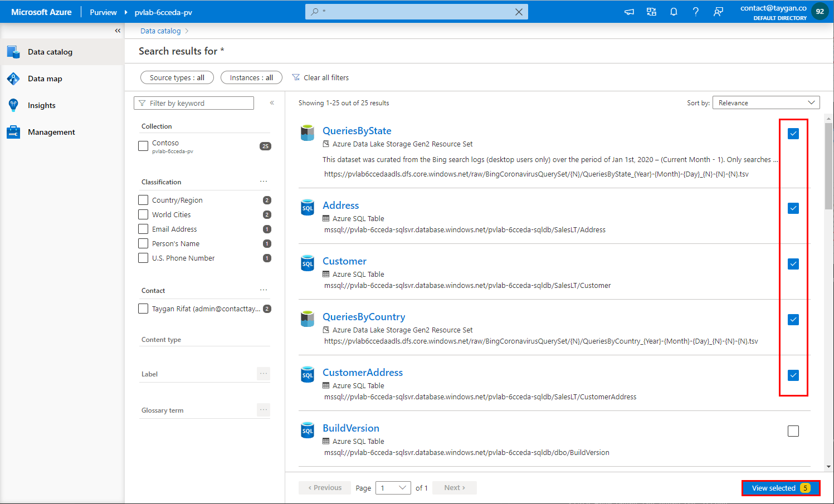This screenshot has width=834, height=504.
Task: Check the U.S. Phone Number filter
Action: click(143, 258)
